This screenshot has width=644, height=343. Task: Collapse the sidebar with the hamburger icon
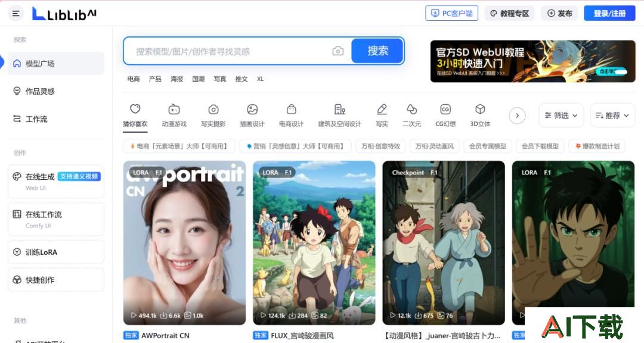pos(16,14)
